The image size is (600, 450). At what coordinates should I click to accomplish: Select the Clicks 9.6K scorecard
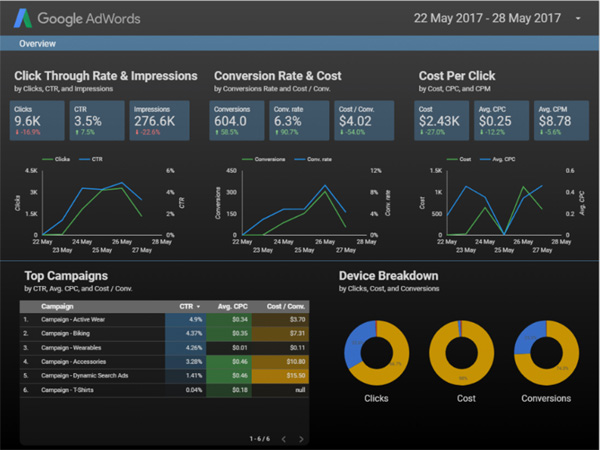coord(37,121)
